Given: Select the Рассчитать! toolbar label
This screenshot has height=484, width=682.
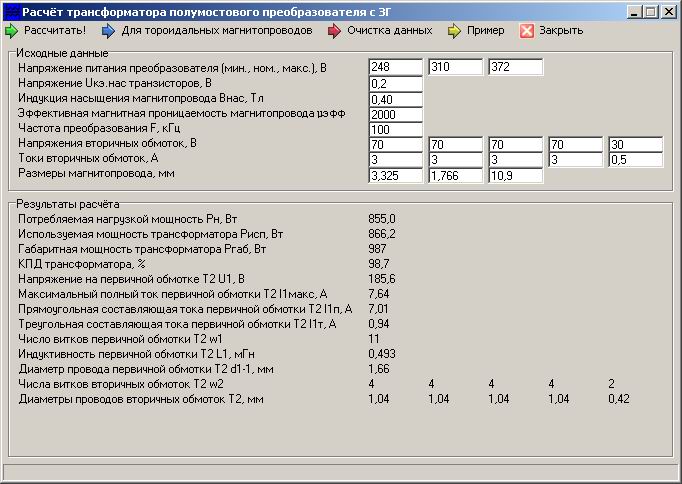Looking at the screenshot, I should (x=55, y=30).
